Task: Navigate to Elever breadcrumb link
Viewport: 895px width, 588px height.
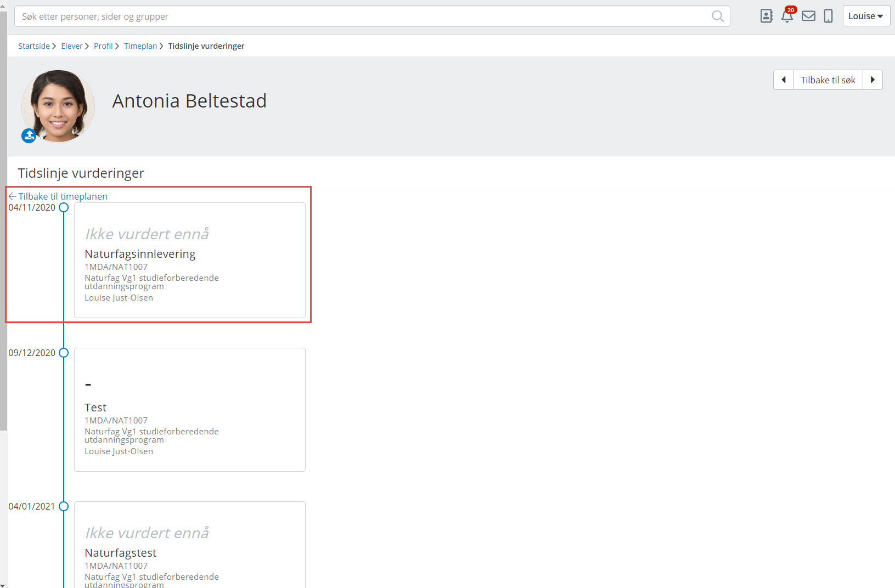Action: [72, 46]
